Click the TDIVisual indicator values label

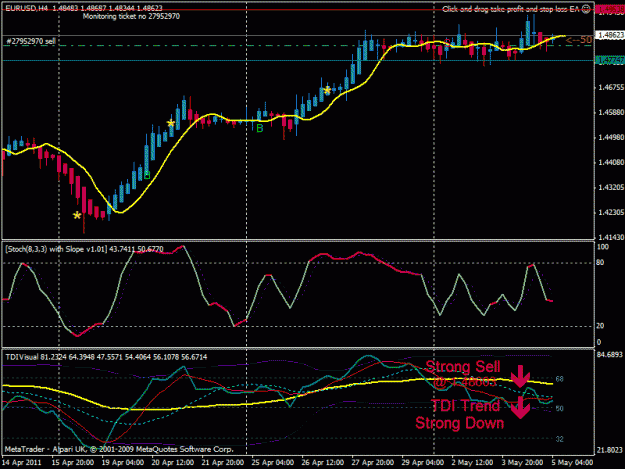106,357
